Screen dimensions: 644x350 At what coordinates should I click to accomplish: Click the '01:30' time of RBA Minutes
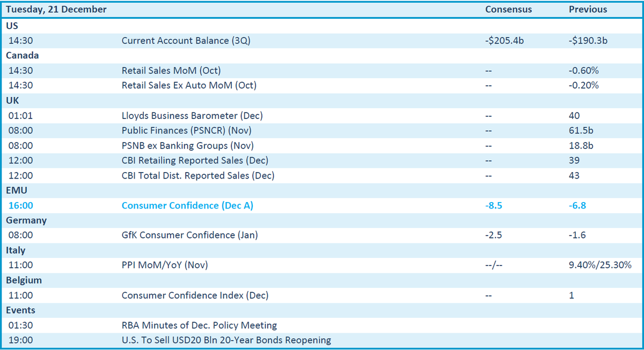tap(20, 325)
